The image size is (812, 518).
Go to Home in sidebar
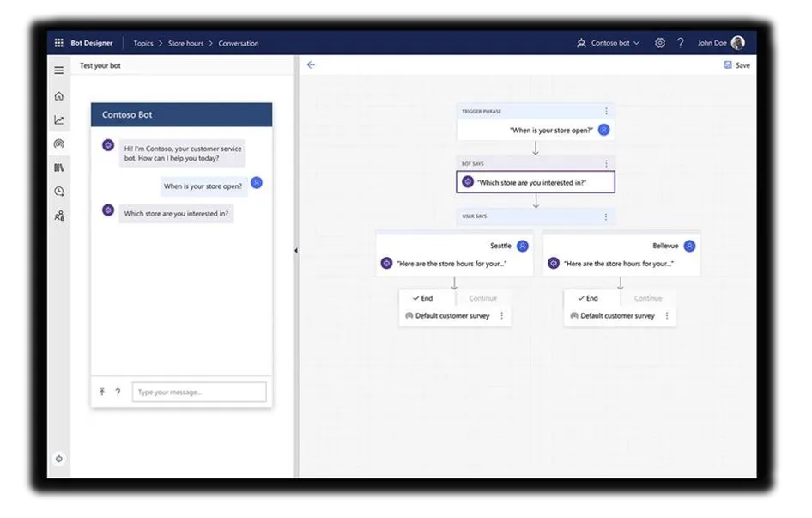(x=59, y=96)
